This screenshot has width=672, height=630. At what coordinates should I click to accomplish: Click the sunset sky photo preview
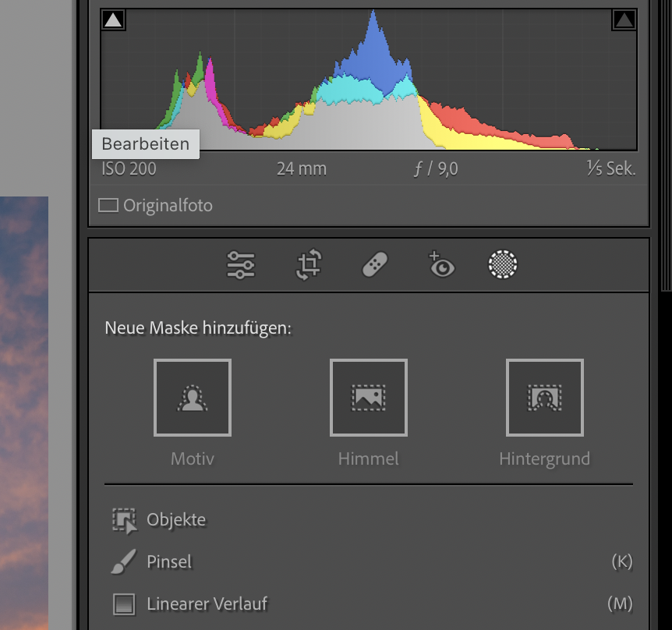[x=24, y=413]
